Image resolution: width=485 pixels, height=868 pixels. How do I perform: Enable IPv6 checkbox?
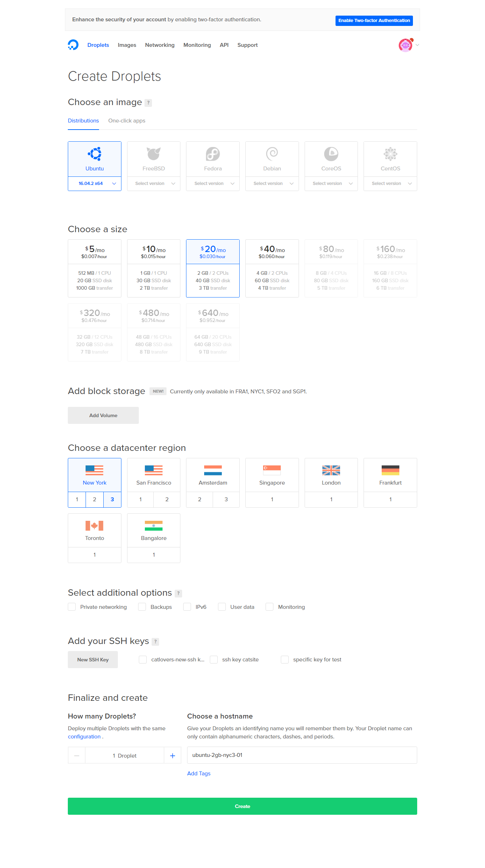click(x=187, y=607)
